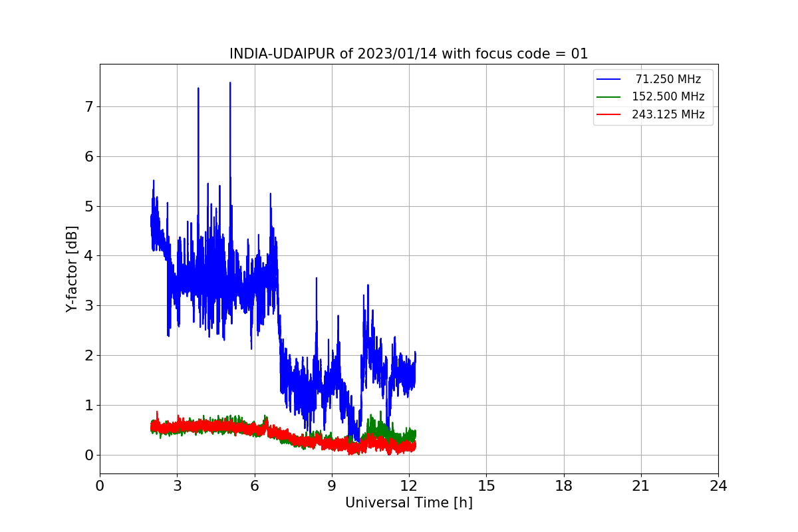Click the Universal Time [h] axis label
This screenshot has width=798, height=532.
click(x=408, y=503)
